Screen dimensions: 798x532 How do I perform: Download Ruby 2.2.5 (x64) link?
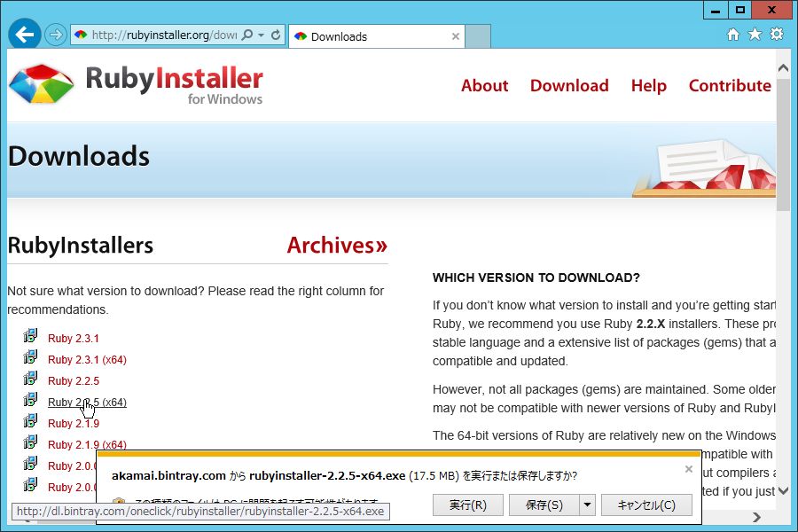click(87, 403)
